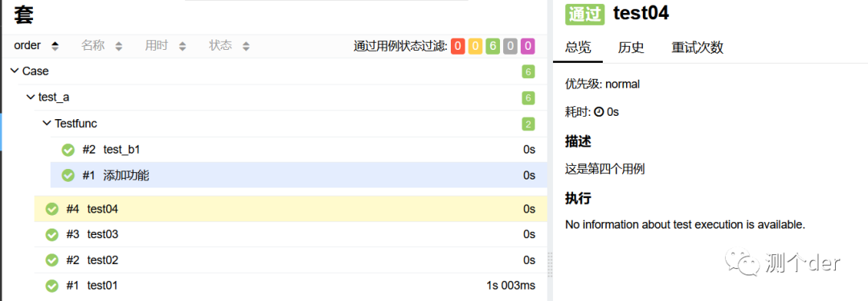Click the 优先级: normal text

pos(602,85)
